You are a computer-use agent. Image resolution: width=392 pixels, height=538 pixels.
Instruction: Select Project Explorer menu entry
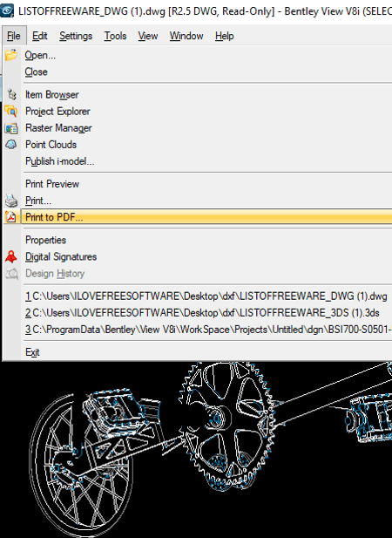198,111
